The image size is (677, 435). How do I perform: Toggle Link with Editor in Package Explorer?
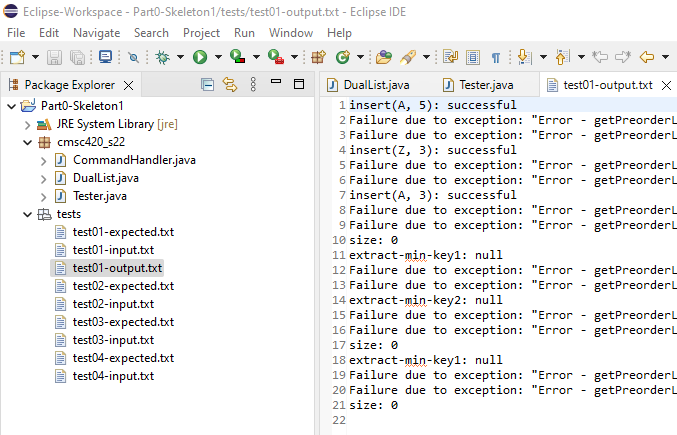(x=230, y=85)
